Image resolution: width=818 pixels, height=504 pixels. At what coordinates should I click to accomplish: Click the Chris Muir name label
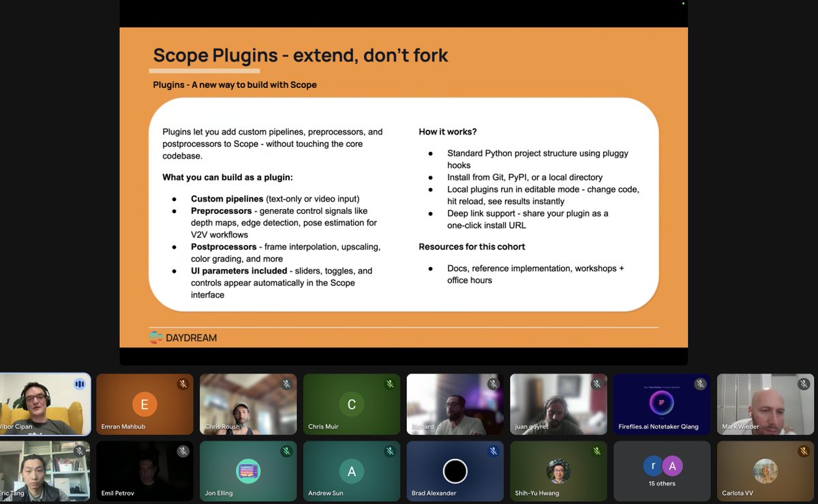coord(323,427)
